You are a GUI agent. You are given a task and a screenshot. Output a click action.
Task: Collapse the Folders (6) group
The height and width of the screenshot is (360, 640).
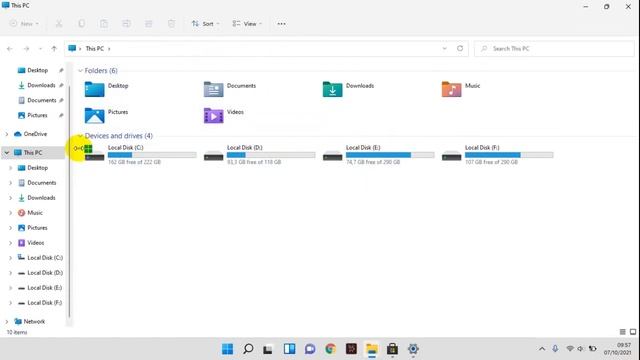pos(80,71)
